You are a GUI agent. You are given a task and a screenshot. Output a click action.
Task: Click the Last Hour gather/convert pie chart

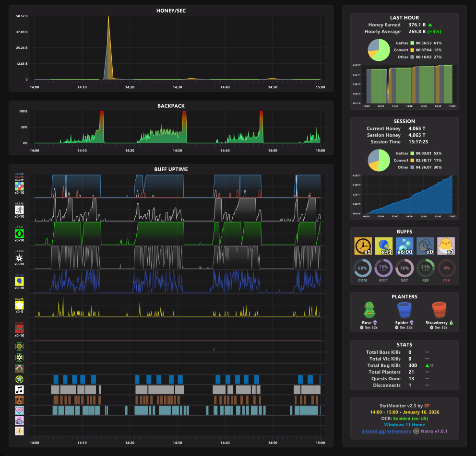coord(379,50)
